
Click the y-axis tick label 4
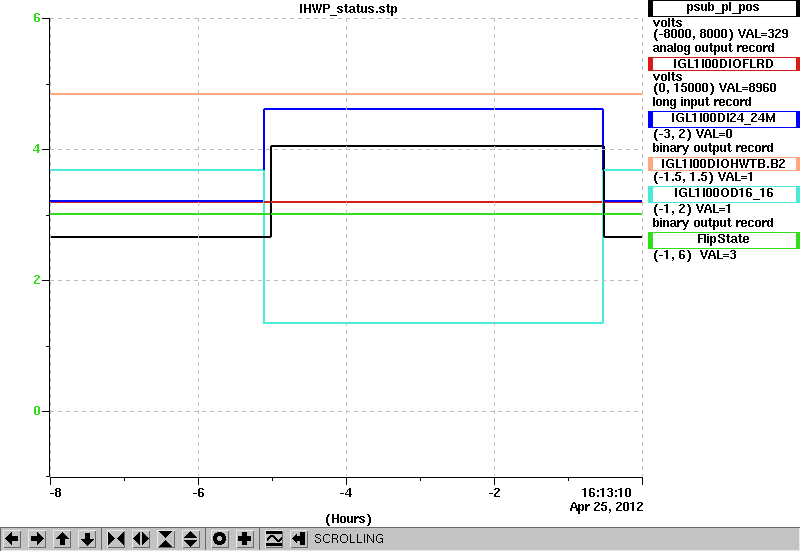(37, 149)
